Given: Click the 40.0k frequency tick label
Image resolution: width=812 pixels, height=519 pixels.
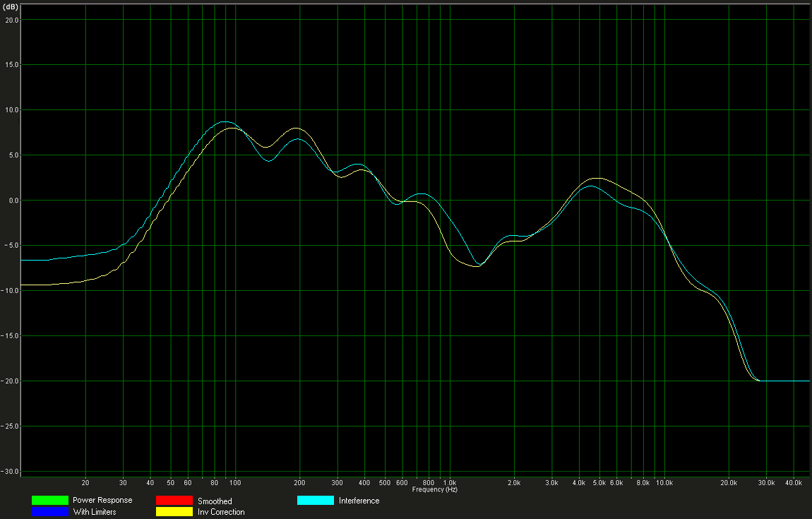Looking at the screenshot, I should (x=794, y=483).
